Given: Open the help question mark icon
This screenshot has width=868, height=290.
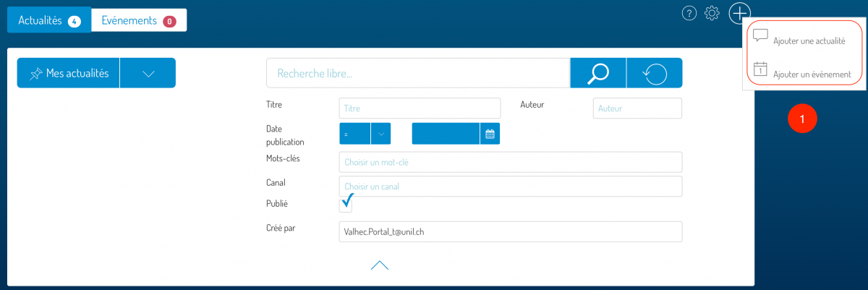Looking at the screenshot, I should pos(689,14).
